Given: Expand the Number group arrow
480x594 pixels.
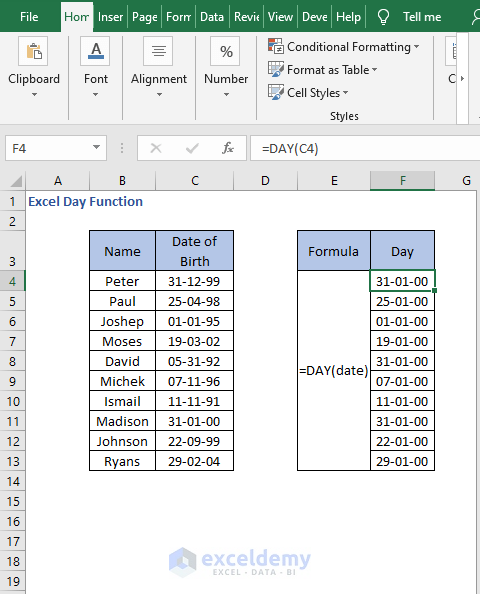Looking at the screenshot, I should 226,94.
